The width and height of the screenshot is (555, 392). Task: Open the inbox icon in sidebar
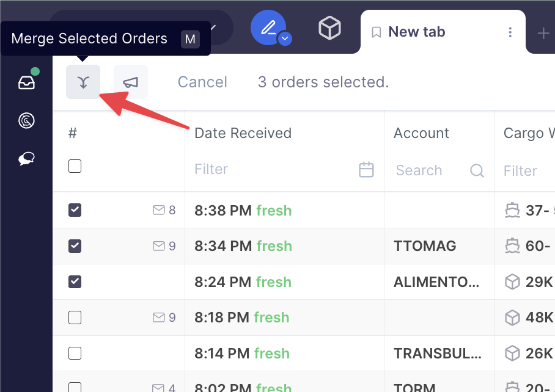[26, 82]
